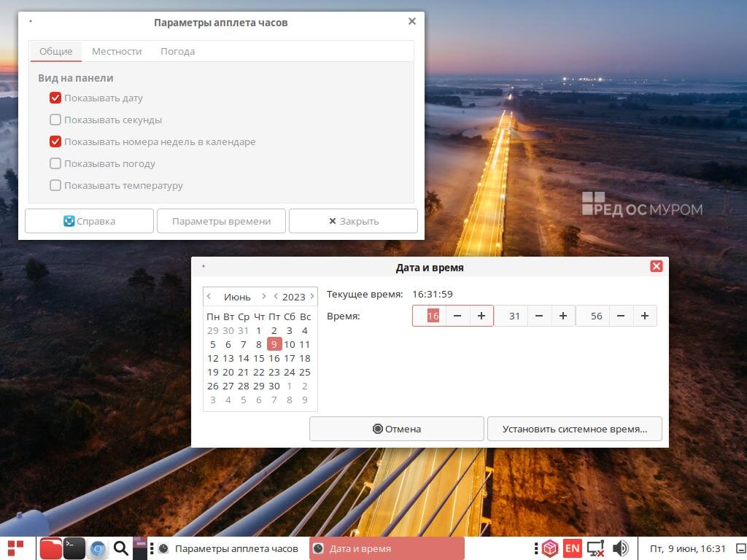This screenshot has height=560, width=747.
Task: Select June 15 in the calendar
Action: click(259, 358)
